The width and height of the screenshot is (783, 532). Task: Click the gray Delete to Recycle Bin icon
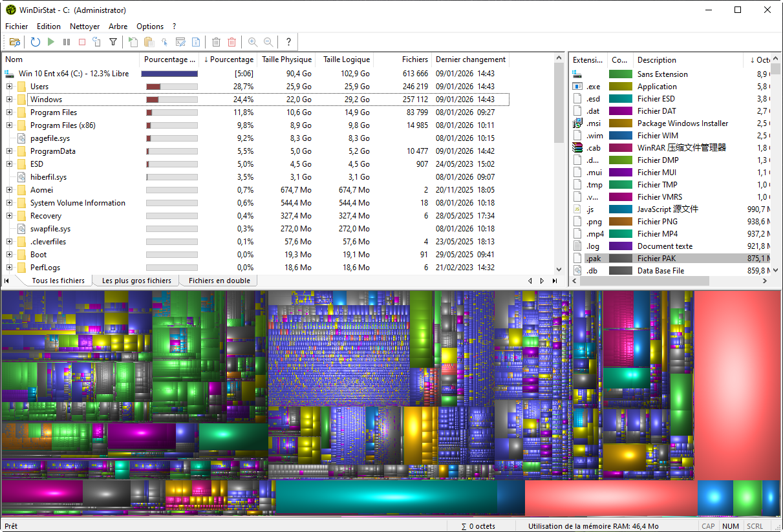coord(216,42)
